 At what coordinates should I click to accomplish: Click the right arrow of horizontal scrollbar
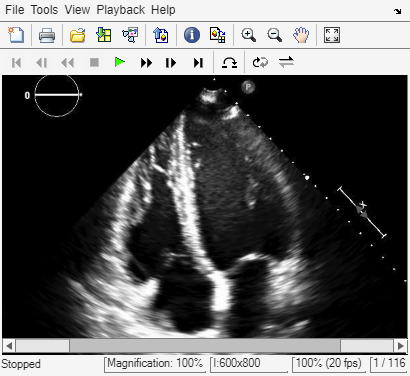(401, 346)
